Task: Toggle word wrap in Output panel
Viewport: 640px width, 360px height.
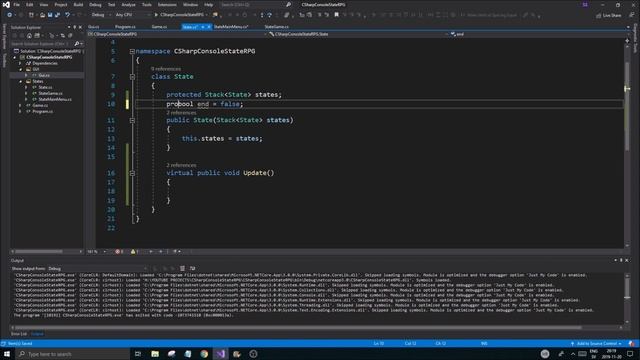Action: coord(192,268)
